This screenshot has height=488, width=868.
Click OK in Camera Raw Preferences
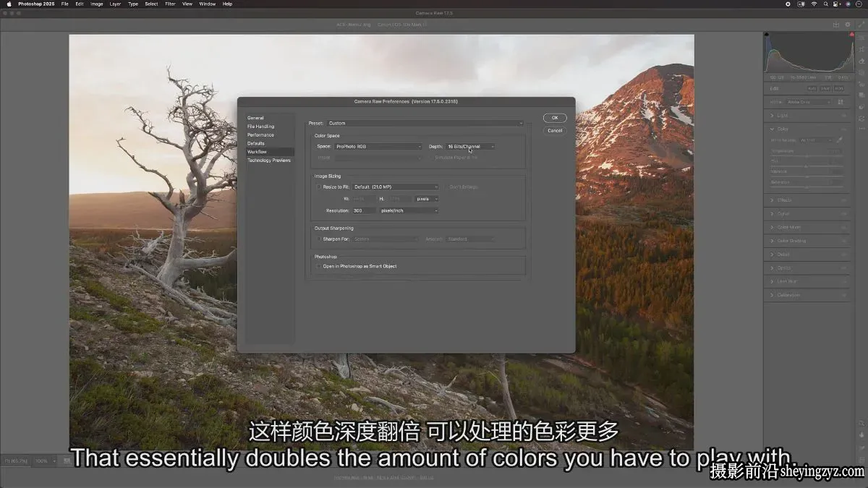555,118
